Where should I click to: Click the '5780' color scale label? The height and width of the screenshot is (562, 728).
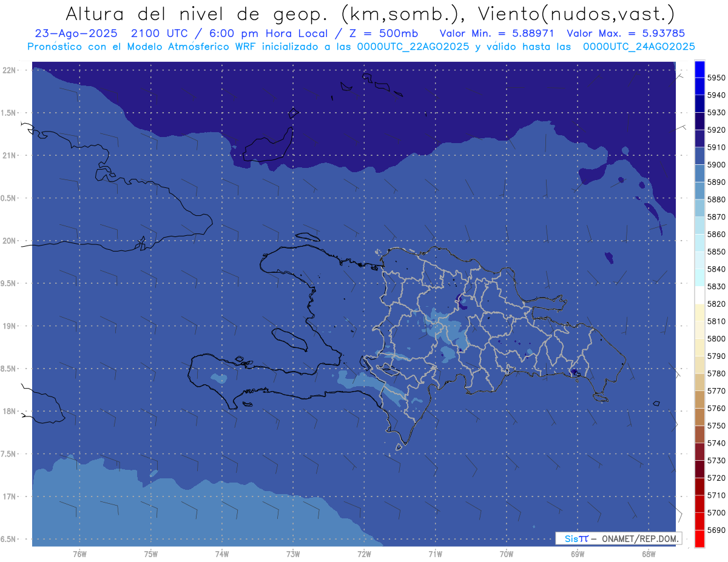click(716, 373)
